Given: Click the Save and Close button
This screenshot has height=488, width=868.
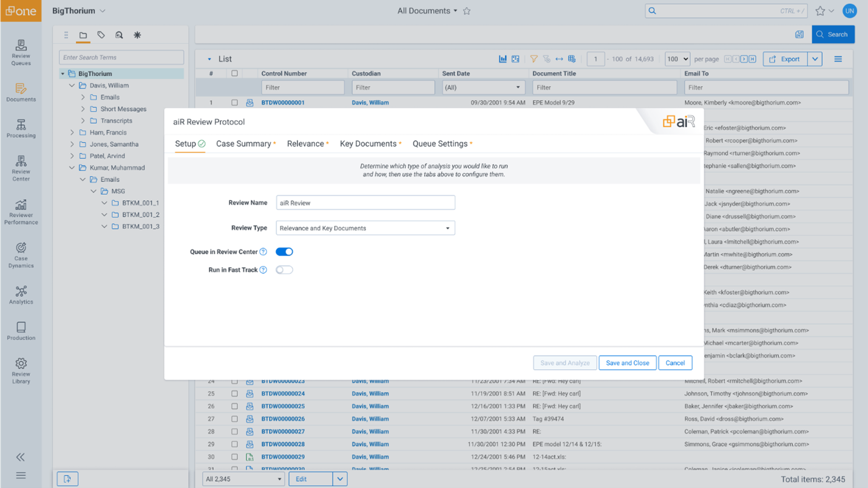Looking at the screenshot, I should click(627, 362).
